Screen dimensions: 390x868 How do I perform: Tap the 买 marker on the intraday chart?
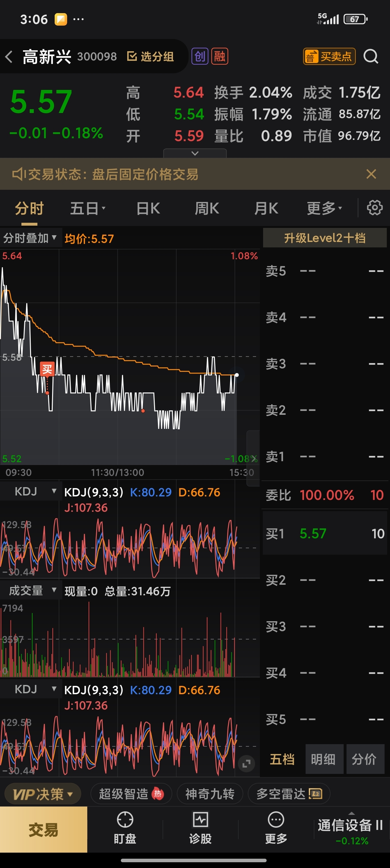click(47, 369)
